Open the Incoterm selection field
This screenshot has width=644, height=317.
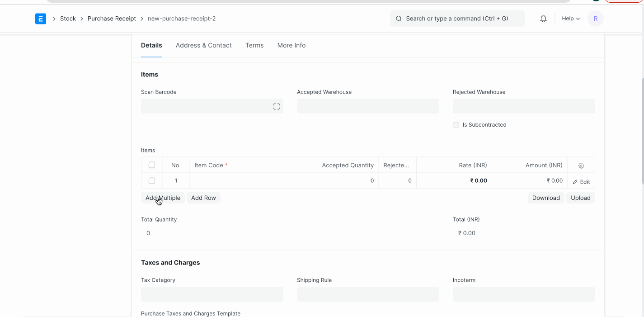pos(523,294)
